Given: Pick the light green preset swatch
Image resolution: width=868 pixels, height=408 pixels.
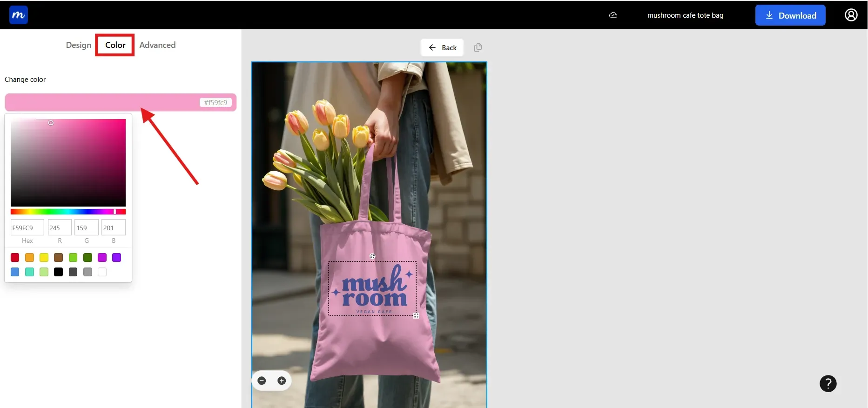Looking at the screenshot, I should tap(73, 257).
